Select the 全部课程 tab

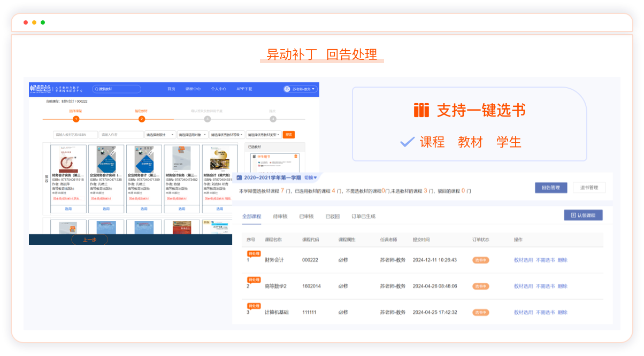coord(251,216)
